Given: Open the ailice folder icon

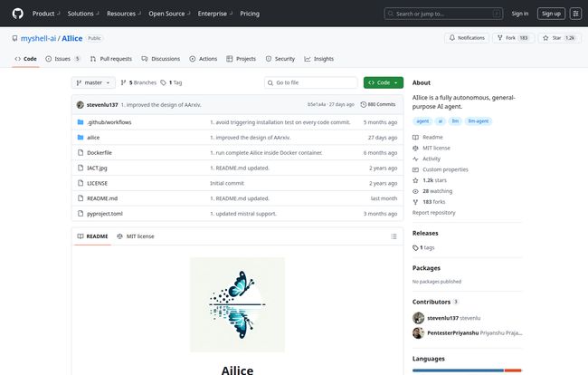Looking at the screenshot, I should (81, 138).
